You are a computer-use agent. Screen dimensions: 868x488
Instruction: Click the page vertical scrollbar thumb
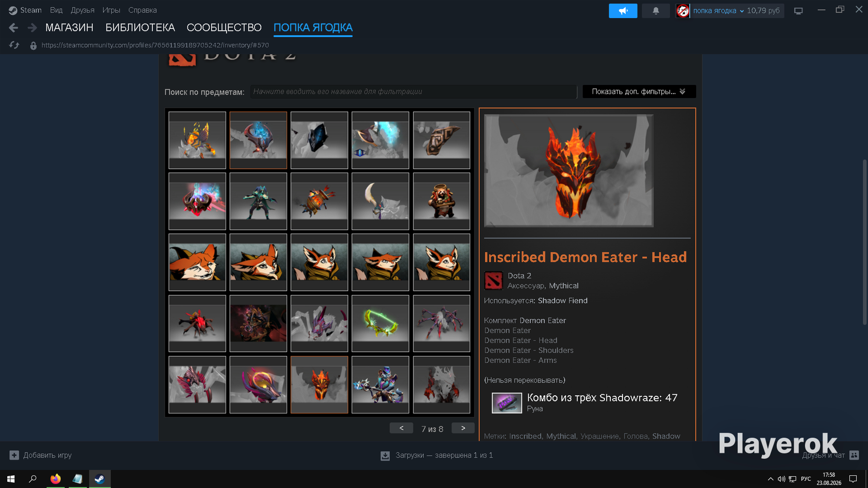865,242
